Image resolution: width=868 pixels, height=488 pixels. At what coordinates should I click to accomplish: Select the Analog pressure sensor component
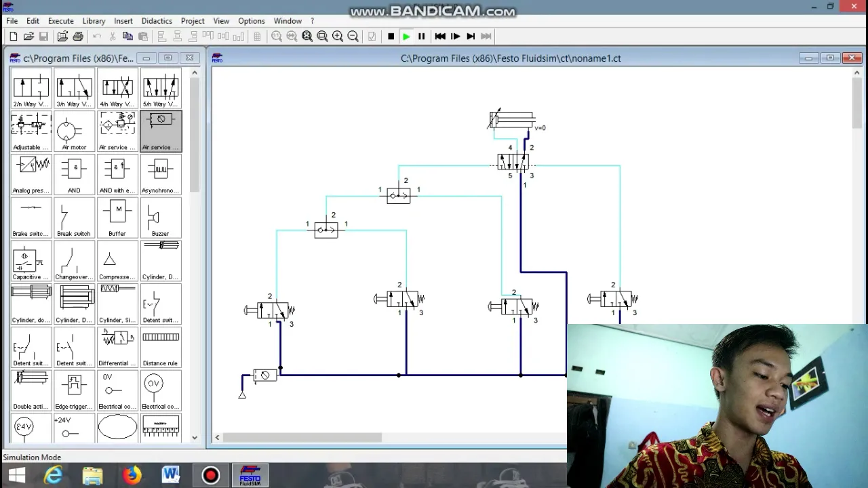(x=31, y=175)
